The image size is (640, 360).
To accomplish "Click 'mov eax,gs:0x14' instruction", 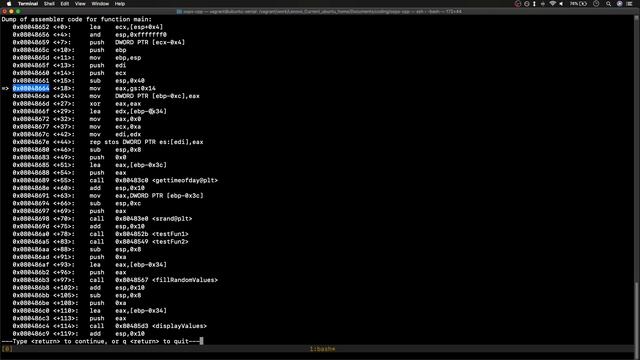I will coord(122,88).
